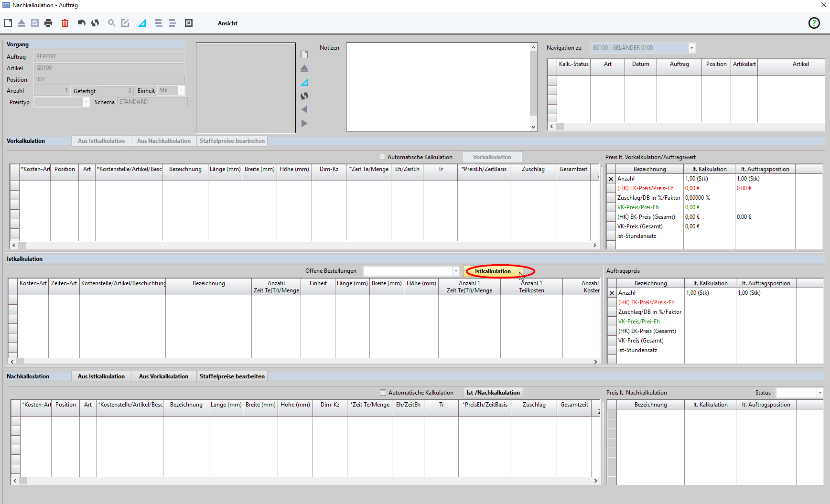830x504 pixels.
Task: Click the highlighted Istkalkulation button
Action: [493, 271]
